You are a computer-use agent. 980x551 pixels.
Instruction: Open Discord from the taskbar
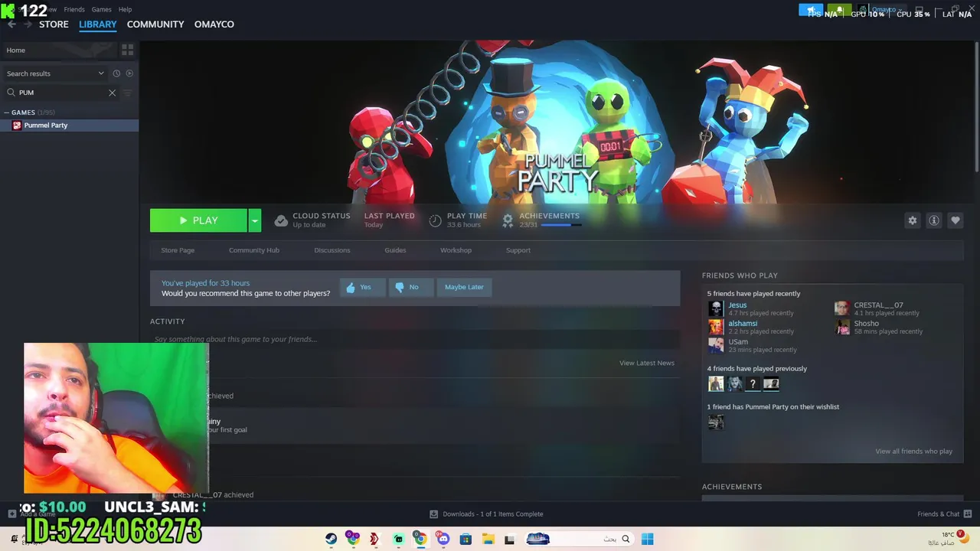pos(443,539)
